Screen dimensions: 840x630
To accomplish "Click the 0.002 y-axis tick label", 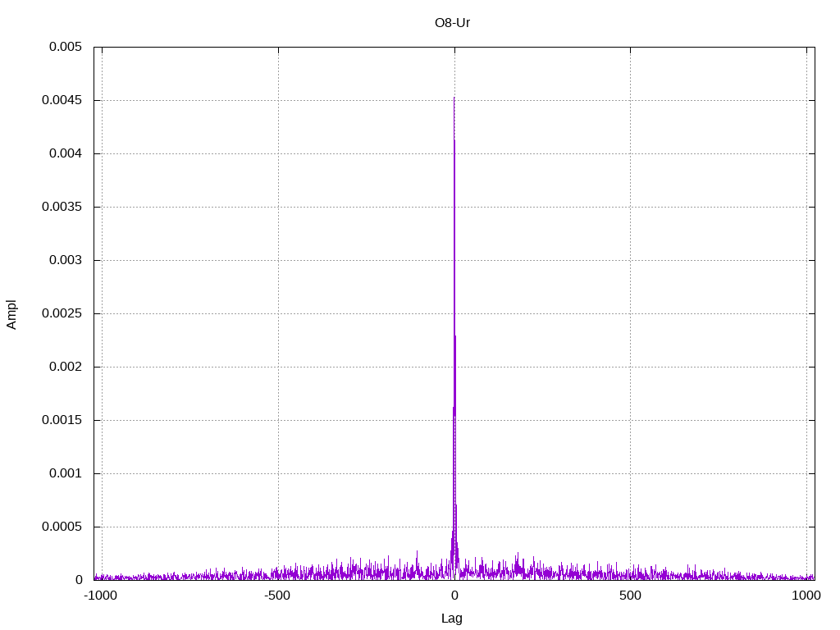I will tap(66, 367).
